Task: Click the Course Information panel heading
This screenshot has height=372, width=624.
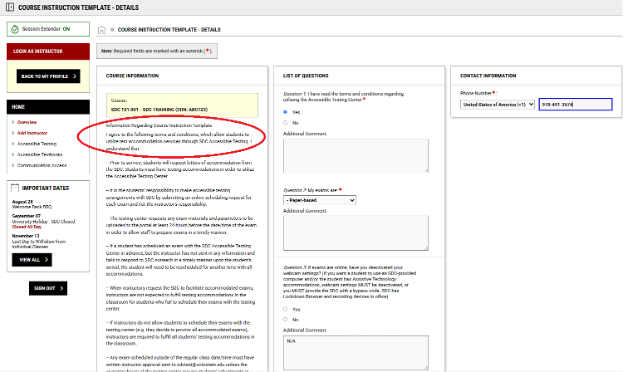Action: pyautogui.click(x=132, y=76)
